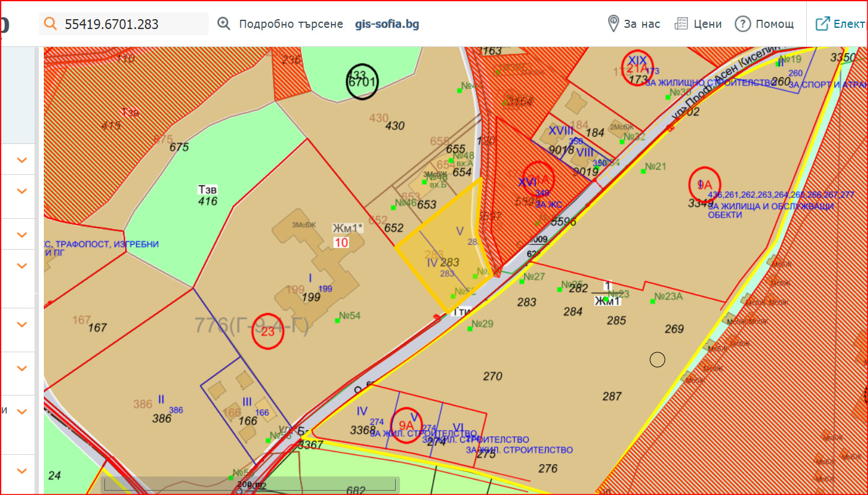Expand the bottommost chevron in left sidebar
The image size is (868, 495).
(x=22, y=471)
